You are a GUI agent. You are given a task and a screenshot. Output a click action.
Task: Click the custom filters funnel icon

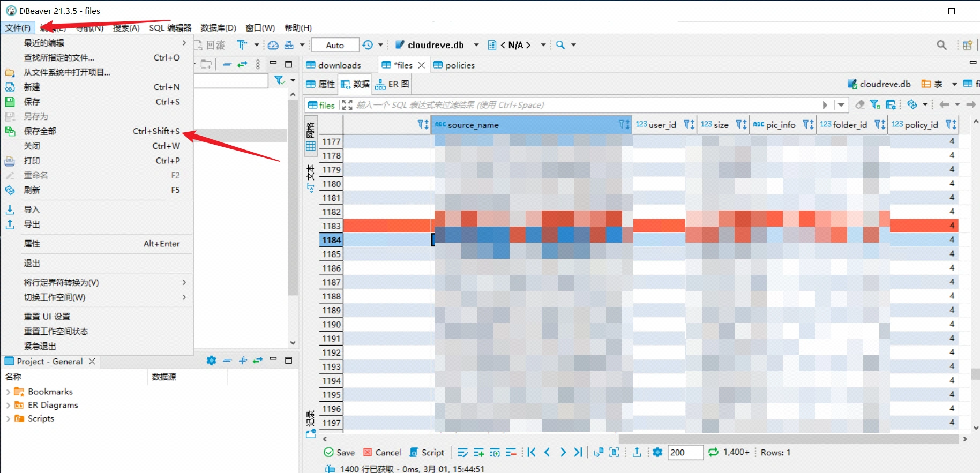875,104
